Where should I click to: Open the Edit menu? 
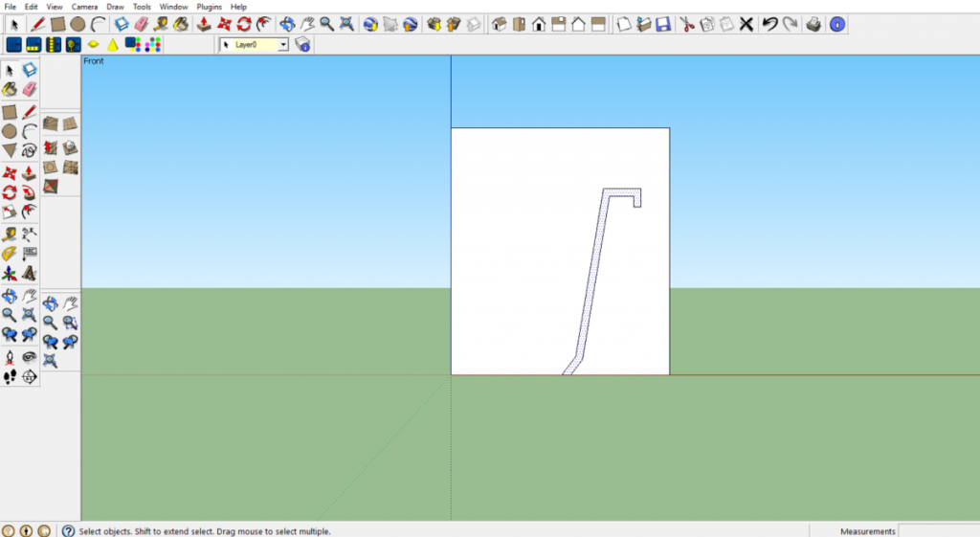click(32, 7)
